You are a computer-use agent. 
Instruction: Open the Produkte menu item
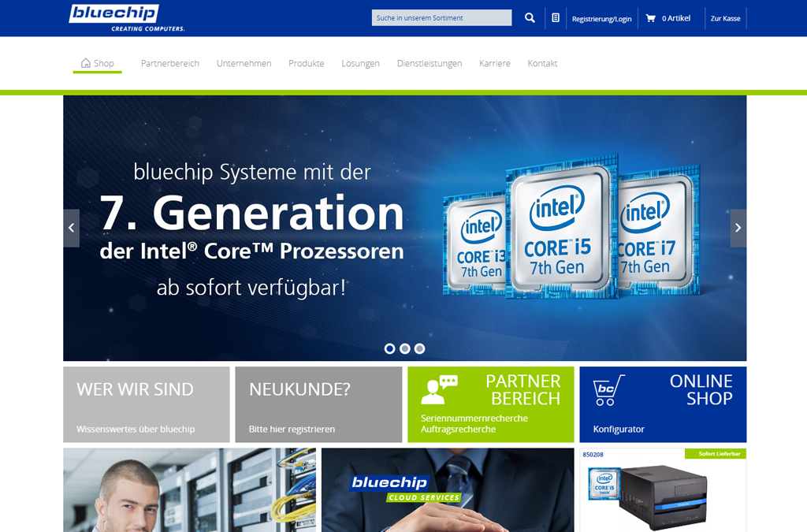point(306,64)
